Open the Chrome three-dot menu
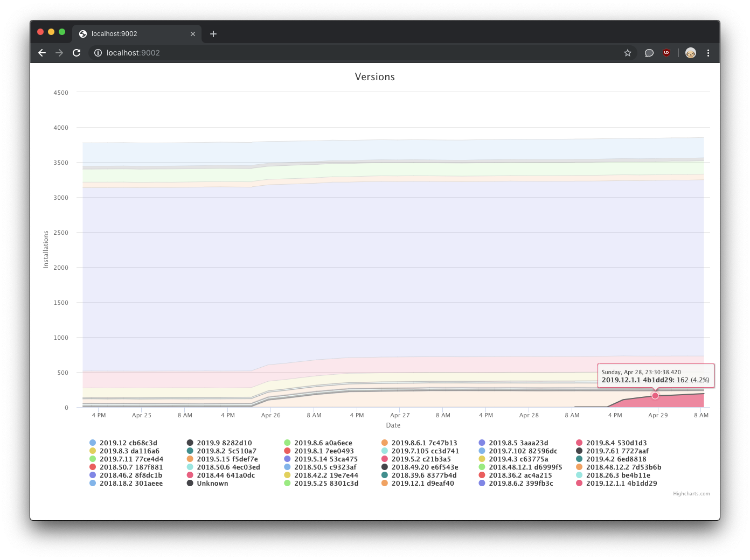The width and height of the screenshot is (750, 560). (x=708, y=53)
